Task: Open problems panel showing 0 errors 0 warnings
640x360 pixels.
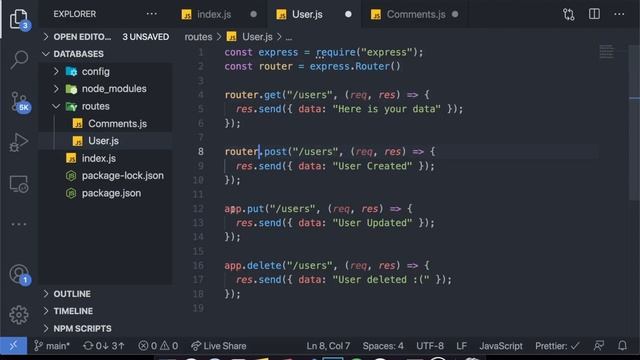Action: [x=158, y=346]
